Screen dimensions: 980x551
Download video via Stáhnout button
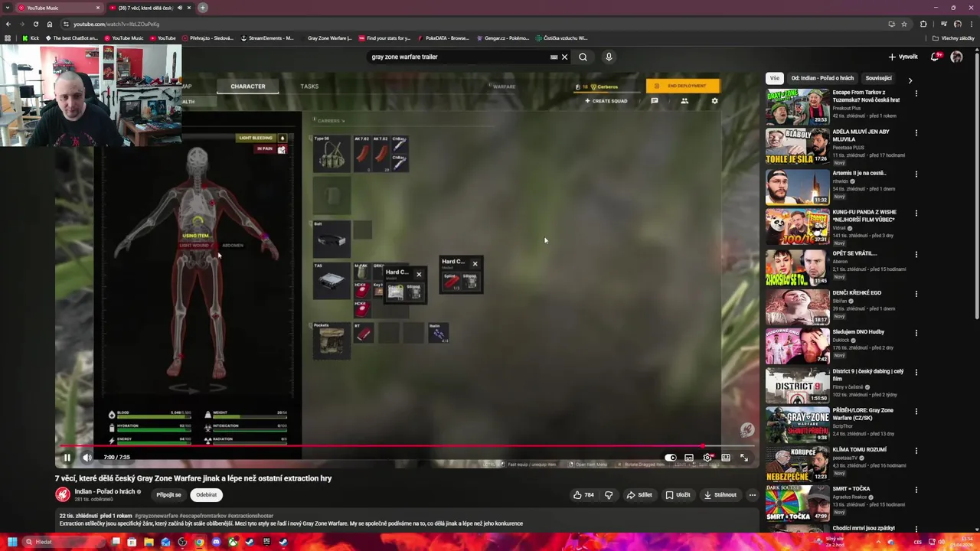tap(720, 495)
